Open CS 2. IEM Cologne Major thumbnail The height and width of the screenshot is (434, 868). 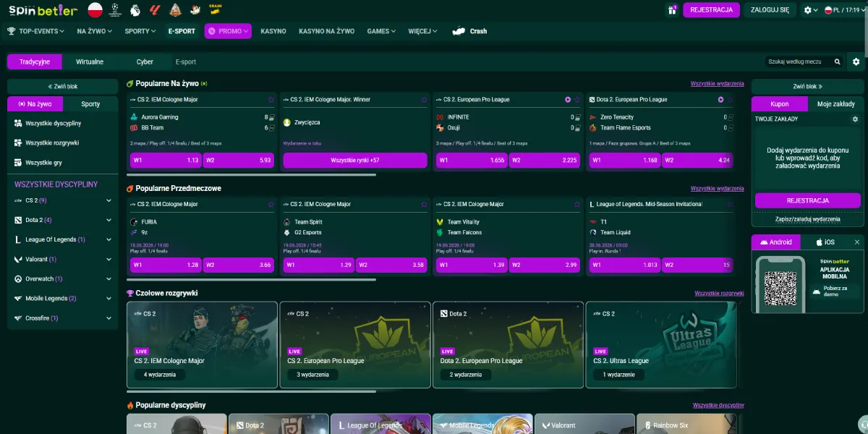[202, 345]
